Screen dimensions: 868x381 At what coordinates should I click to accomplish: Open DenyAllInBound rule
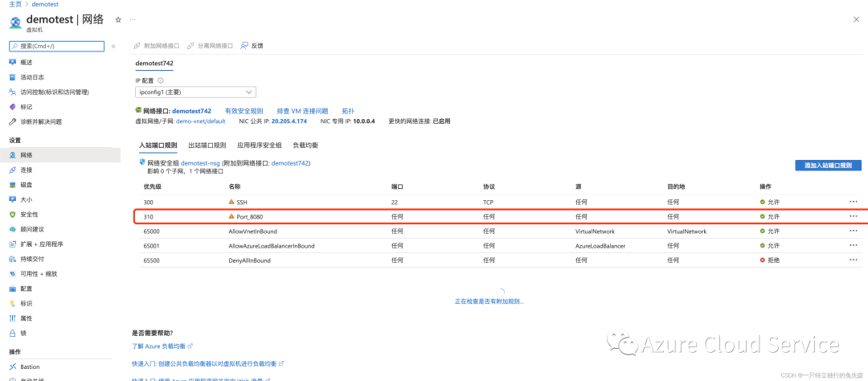point(249,260)
